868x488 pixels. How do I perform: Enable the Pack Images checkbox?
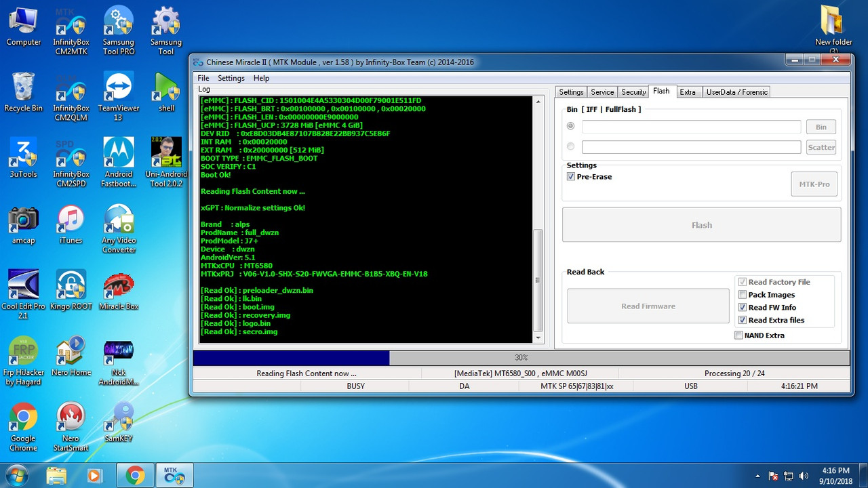pyautogui.click(x=743, y=295)
